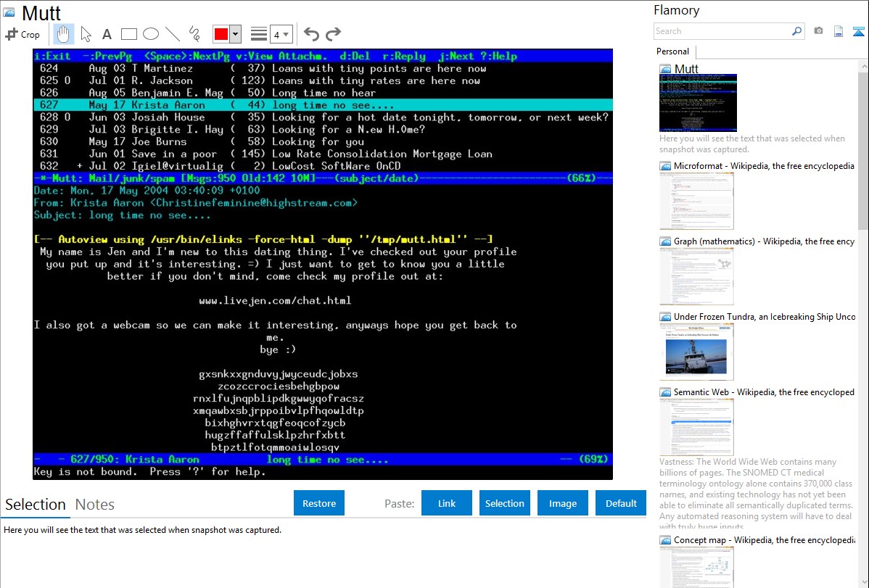Click the Restore button
The height and width of the screenshot is (588, 869).
319,503
